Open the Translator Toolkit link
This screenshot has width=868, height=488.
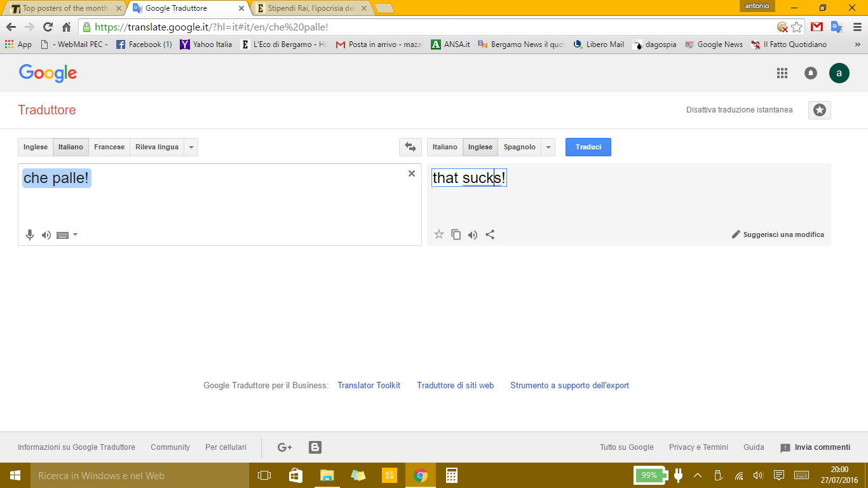369,385
